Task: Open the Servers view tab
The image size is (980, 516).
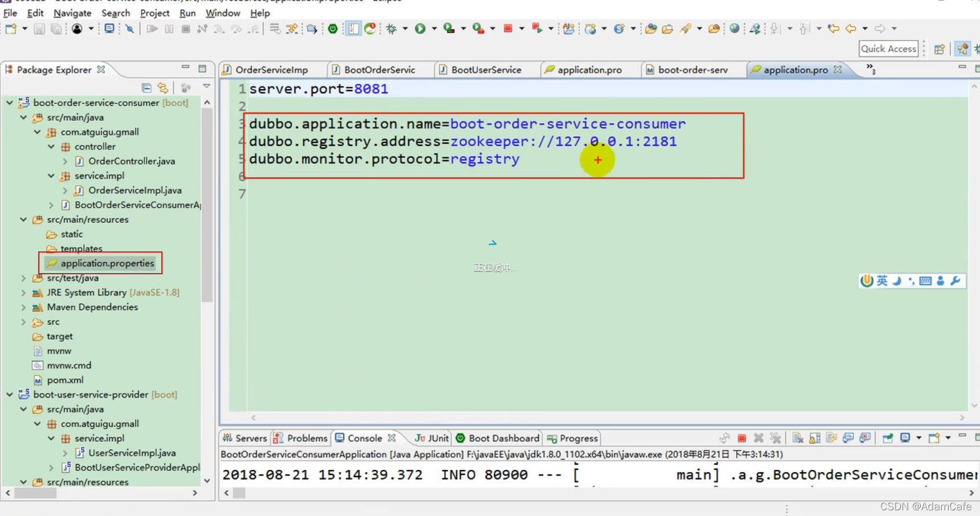Action: pos(245,438)
